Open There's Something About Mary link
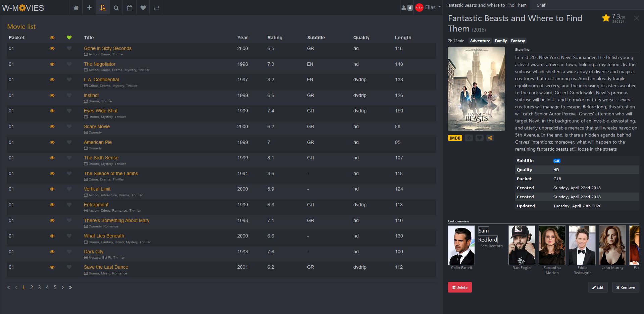This screenshot has width=644, height=314. point(116,220)
